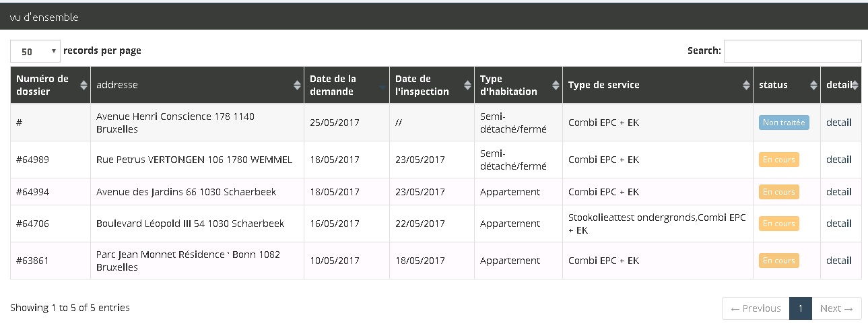Image resolution: width=868 pixels, height=336 pixels.
Task: Go to the Next page
Action: (836, 308)
